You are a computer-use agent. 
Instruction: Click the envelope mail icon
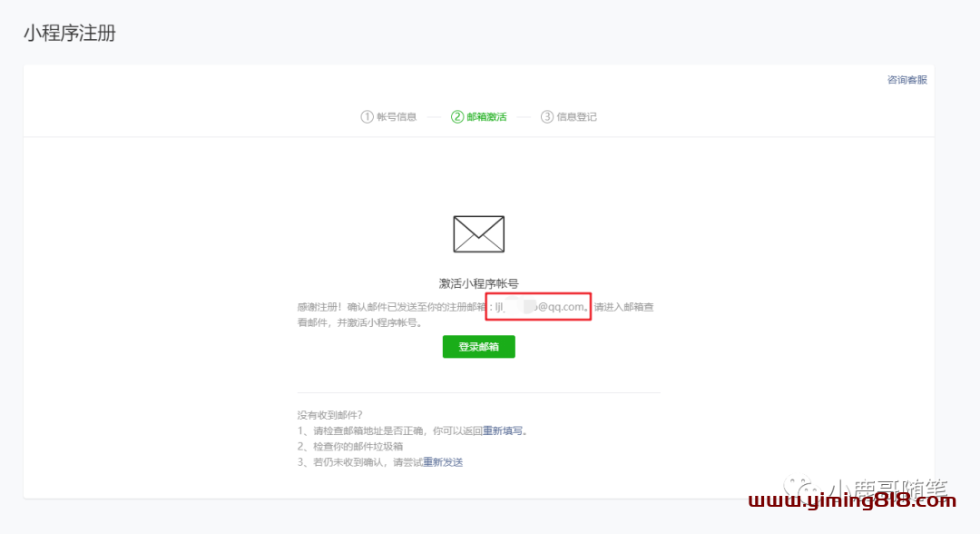click(x=478, y=234)
